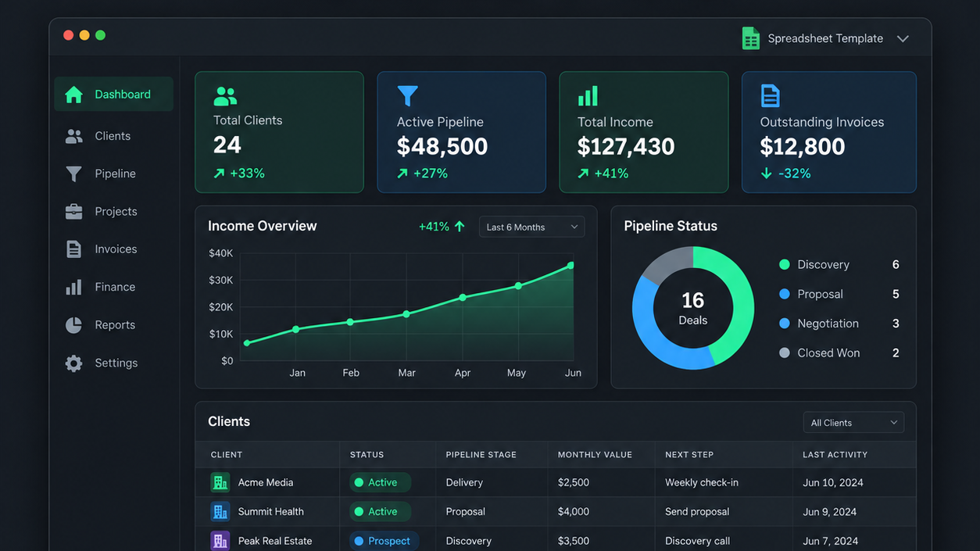
Task: Select the Finance bar chart sidebar icon
Action: tap(73, 287)
